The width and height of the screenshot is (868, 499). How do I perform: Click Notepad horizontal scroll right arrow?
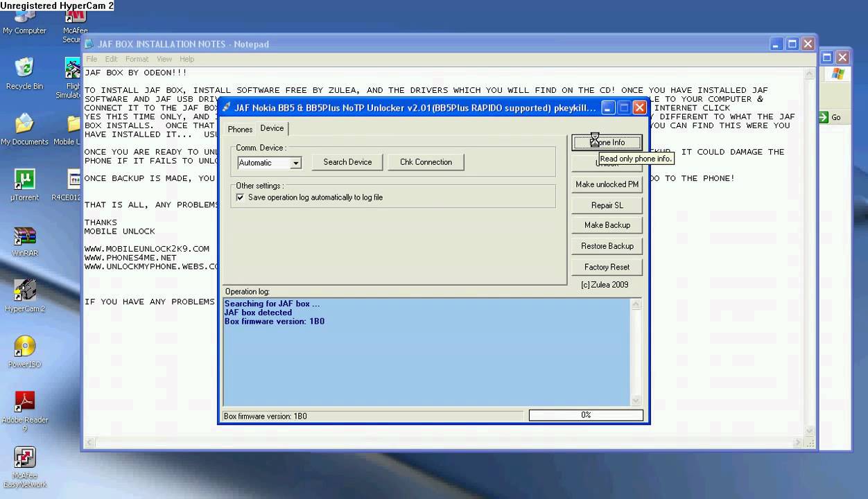point(798,442)
